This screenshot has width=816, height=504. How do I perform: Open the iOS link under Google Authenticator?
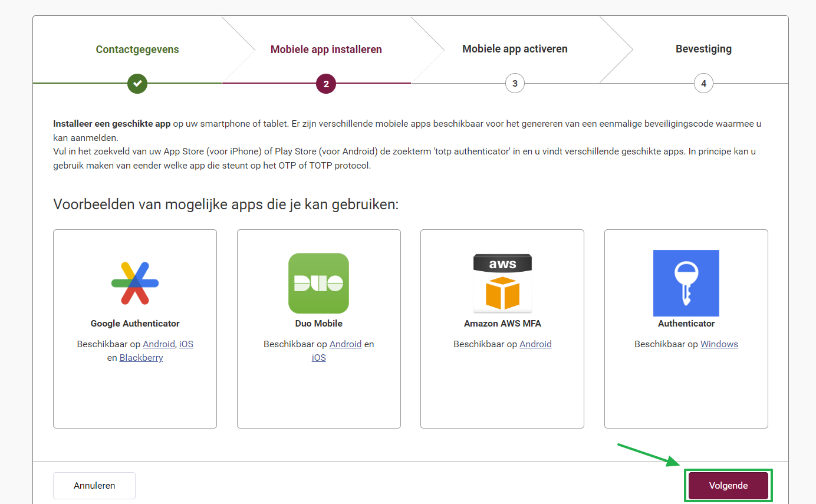186,344
